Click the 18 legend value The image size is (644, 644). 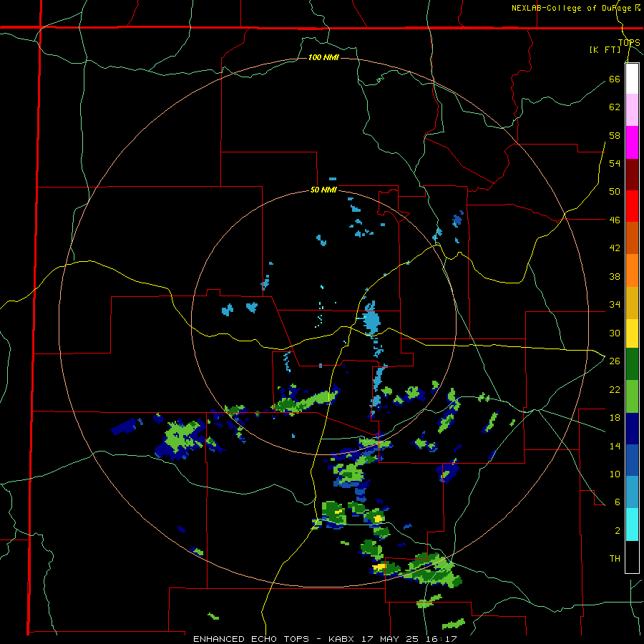point(615,418)
